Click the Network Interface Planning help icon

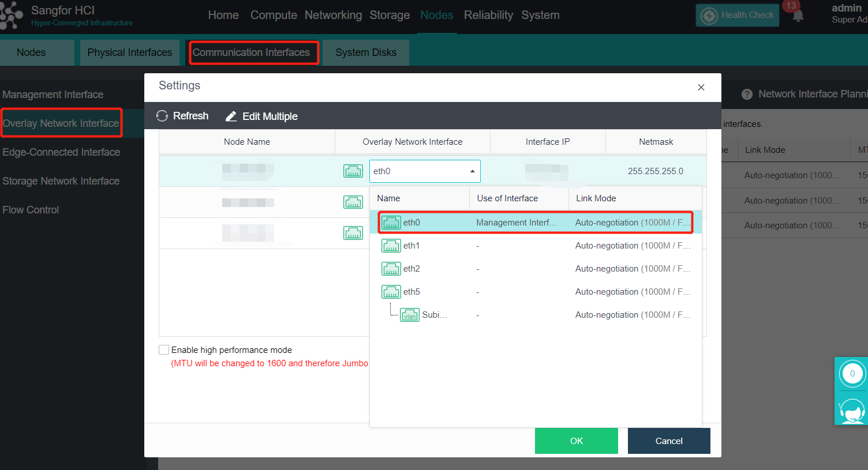pos(747,94)
